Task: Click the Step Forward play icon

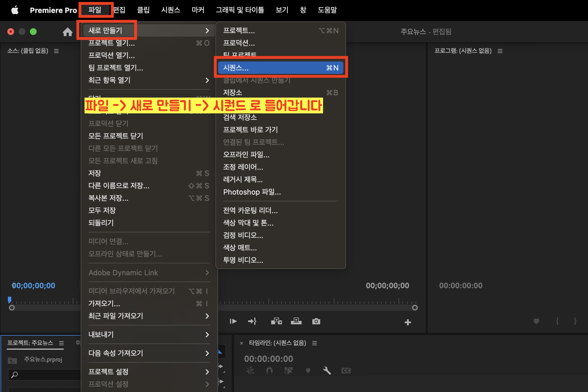Action: point(233,321)
